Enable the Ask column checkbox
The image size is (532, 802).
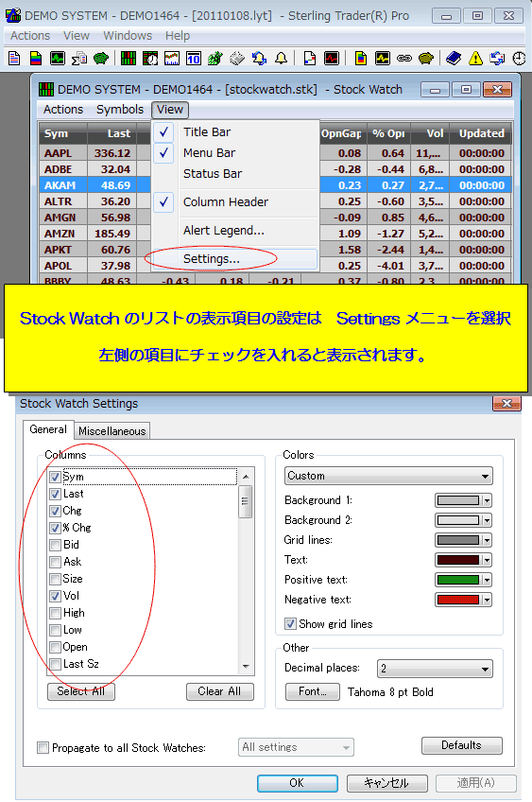(x=55, y=562)
